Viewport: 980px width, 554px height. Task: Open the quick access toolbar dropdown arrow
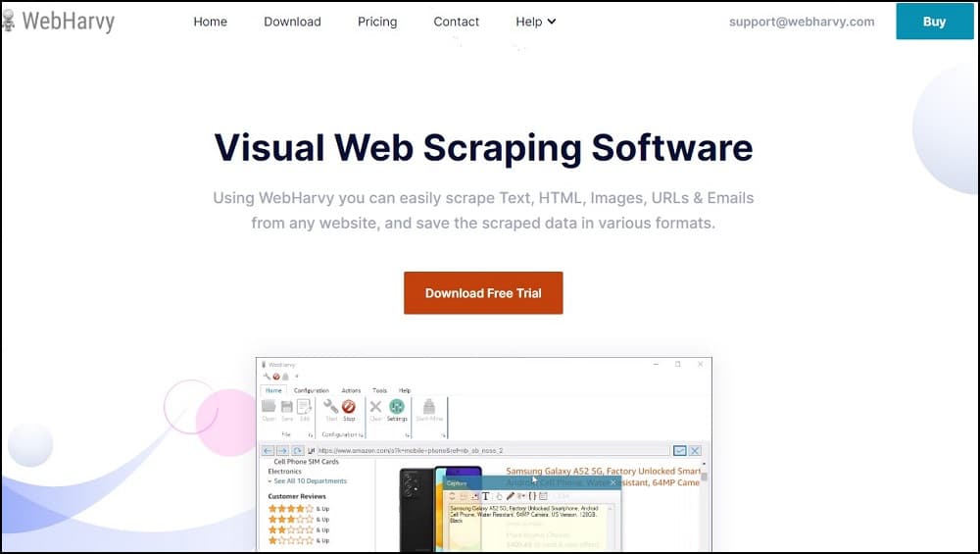[297, 377]
